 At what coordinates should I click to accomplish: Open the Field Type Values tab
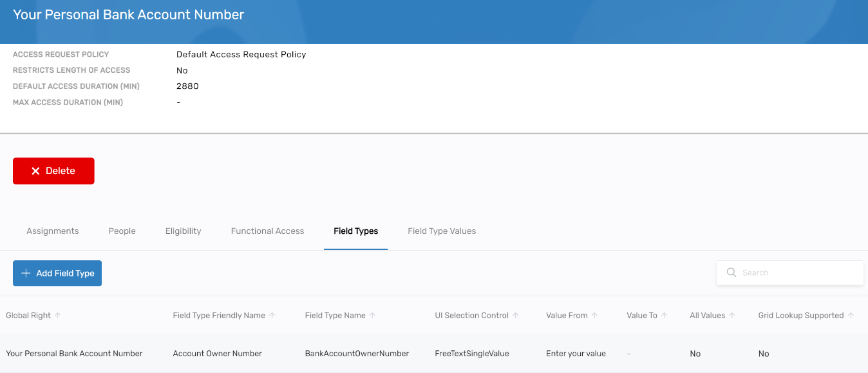pos(442,231)
